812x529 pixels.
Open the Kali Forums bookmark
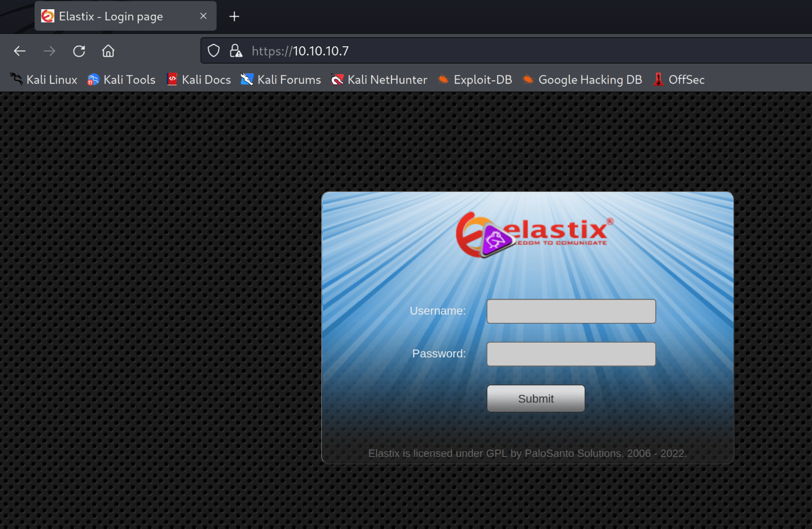click(281, 80)
